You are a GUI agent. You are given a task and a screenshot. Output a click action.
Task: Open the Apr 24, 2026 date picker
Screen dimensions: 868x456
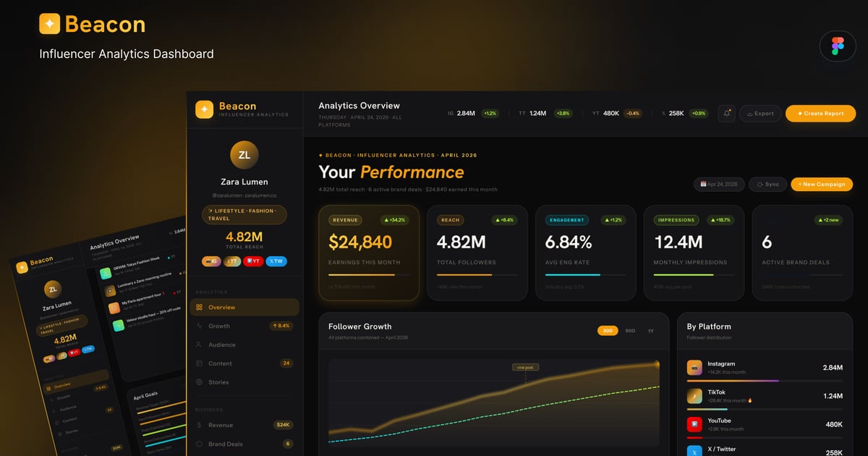click(x=719, y=185)
